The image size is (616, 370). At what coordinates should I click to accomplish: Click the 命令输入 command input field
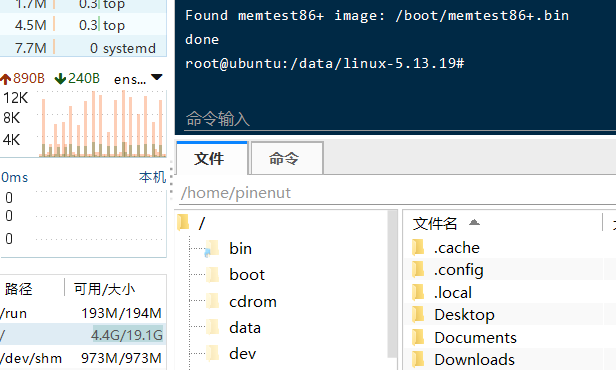(400, 119)
